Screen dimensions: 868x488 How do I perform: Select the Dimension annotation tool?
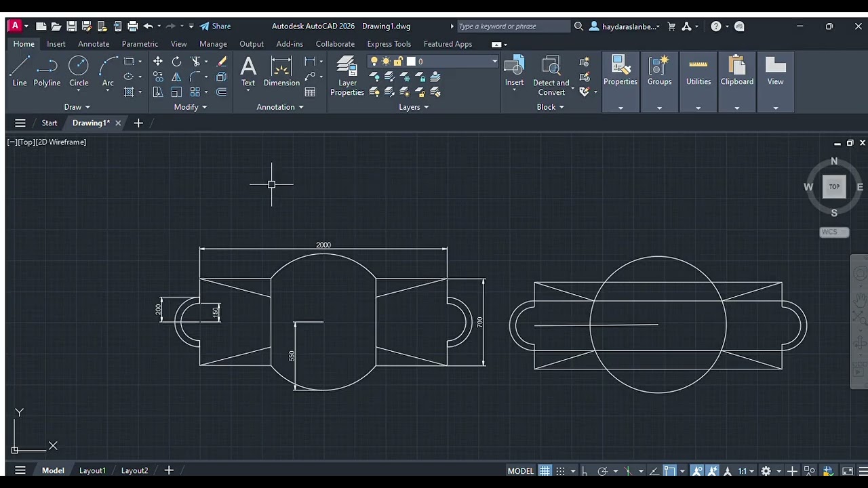pyautogui.click(x=281, y=72)
